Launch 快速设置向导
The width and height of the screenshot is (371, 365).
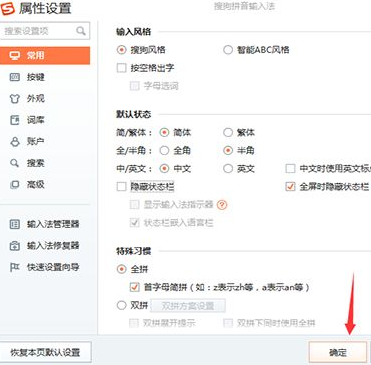pyautogui.click(x=45, y=267)
